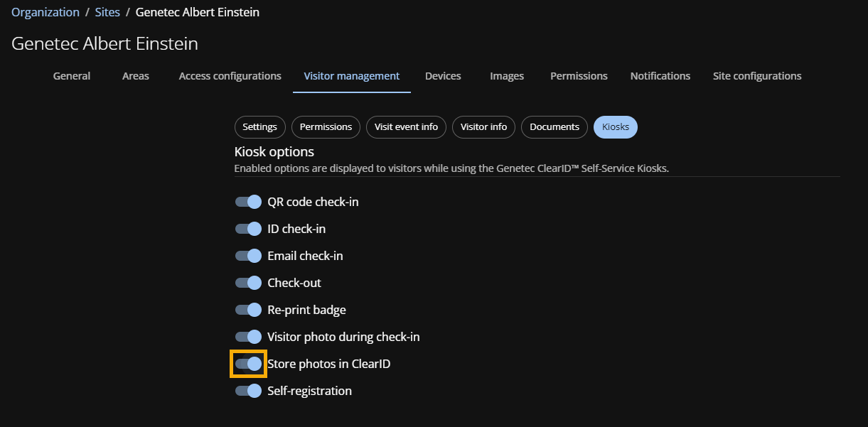Disable Visitor photo during check-in
Screen dimensions: 868x427
[248, 337]
